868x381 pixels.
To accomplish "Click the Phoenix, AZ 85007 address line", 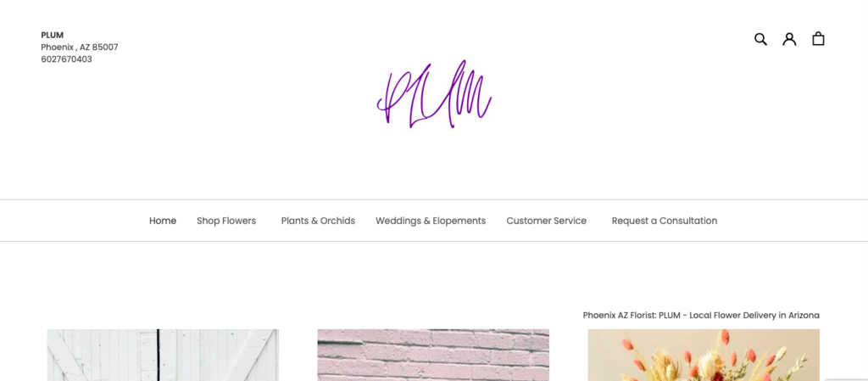I will (x=80, y=47).
